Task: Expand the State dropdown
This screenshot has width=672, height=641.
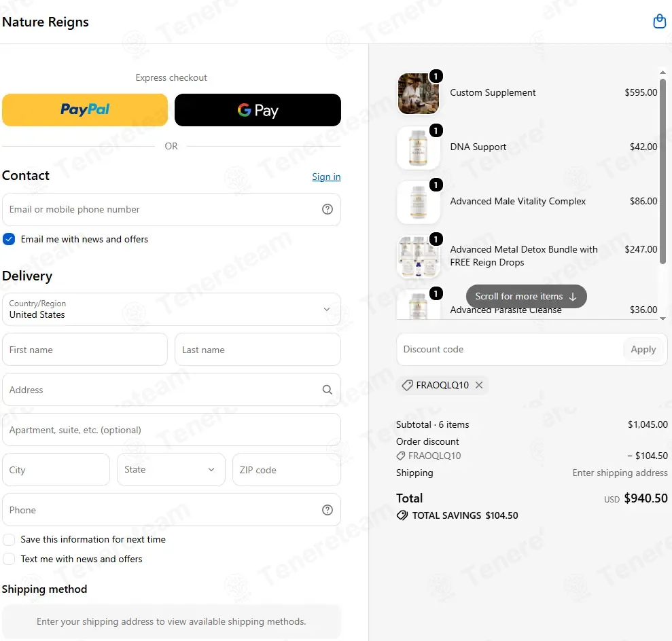Action: point(171,469)
